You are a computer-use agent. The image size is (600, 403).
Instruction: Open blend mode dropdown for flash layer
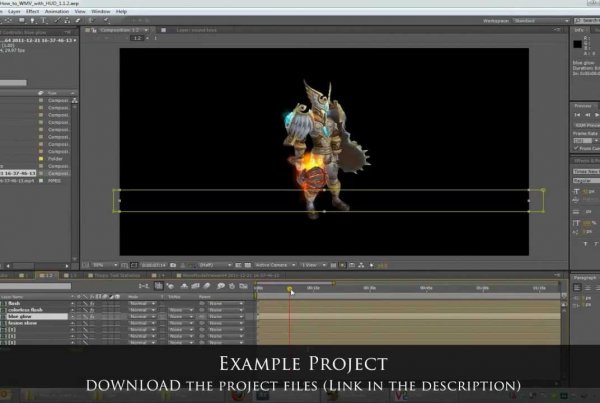click(x=142, y=303)
